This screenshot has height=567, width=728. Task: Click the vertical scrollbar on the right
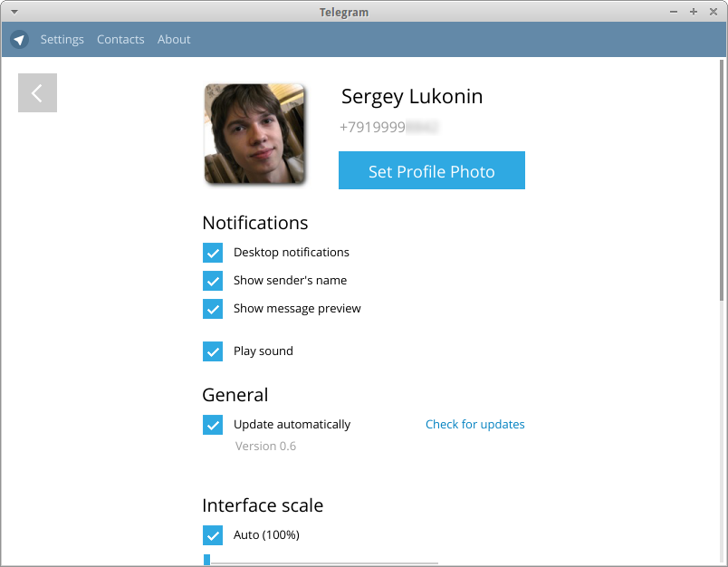coord(722,180)
